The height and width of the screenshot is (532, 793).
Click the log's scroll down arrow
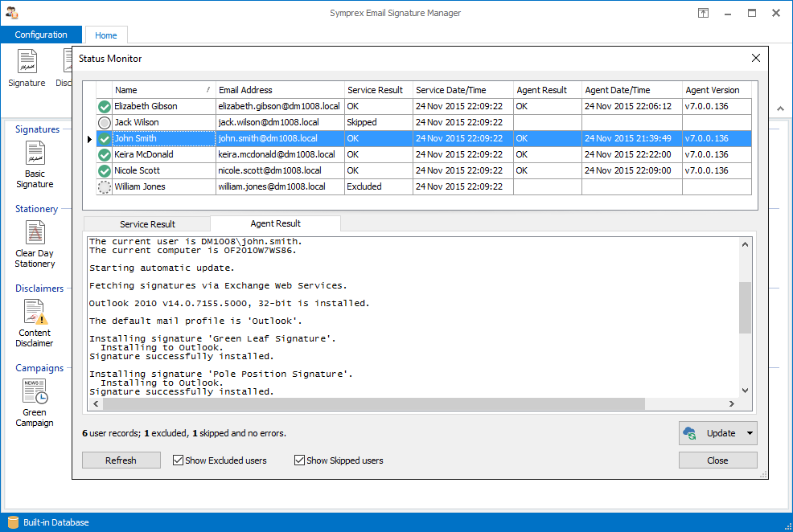point(745,390)
